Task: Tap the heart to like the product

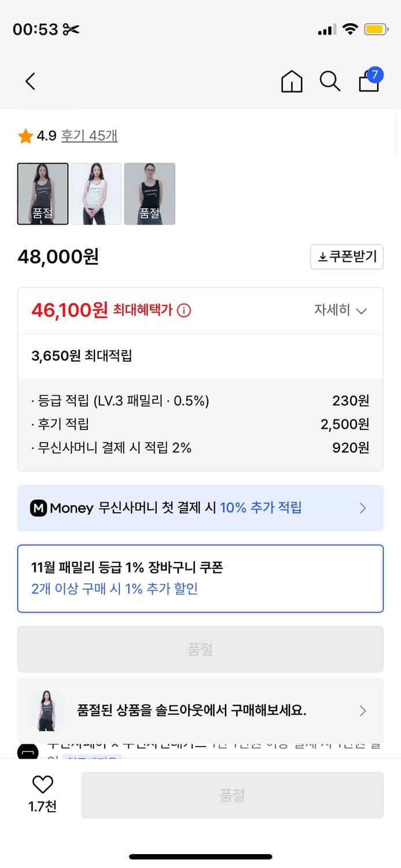Action: tap(42, 785)
